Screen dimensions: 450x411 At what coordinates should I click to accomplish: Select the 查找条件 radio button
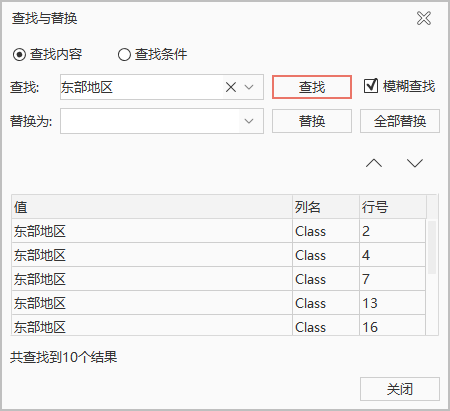pyautogui.click(x=124, y=54)
